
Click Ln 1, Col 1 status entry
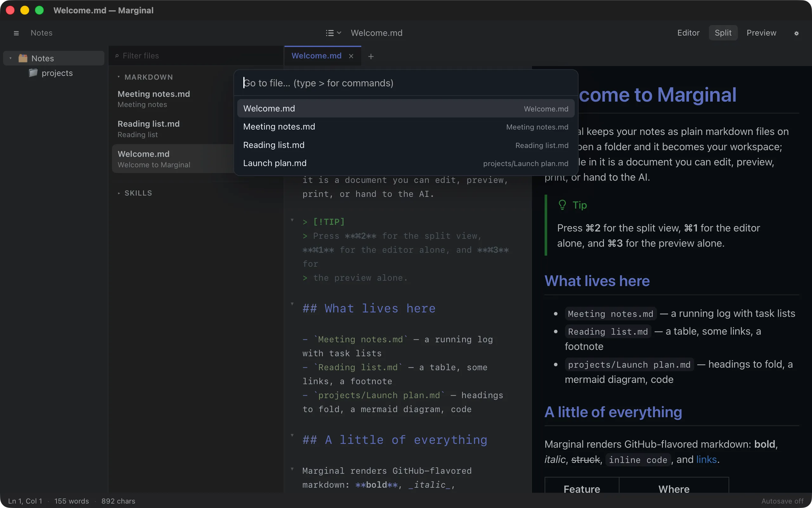coord(25,501)
